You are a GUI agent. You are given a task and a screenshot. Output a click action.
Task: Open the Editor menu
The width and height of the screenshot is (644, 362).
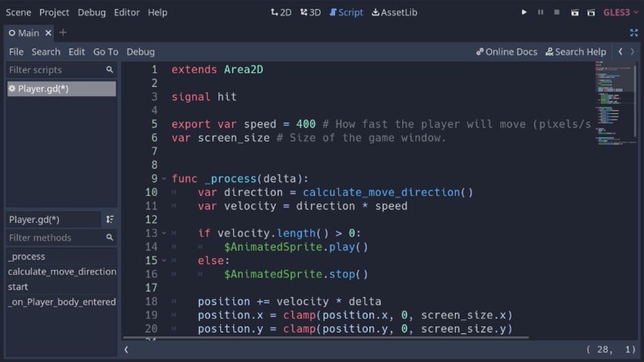(x=127, y=12)
